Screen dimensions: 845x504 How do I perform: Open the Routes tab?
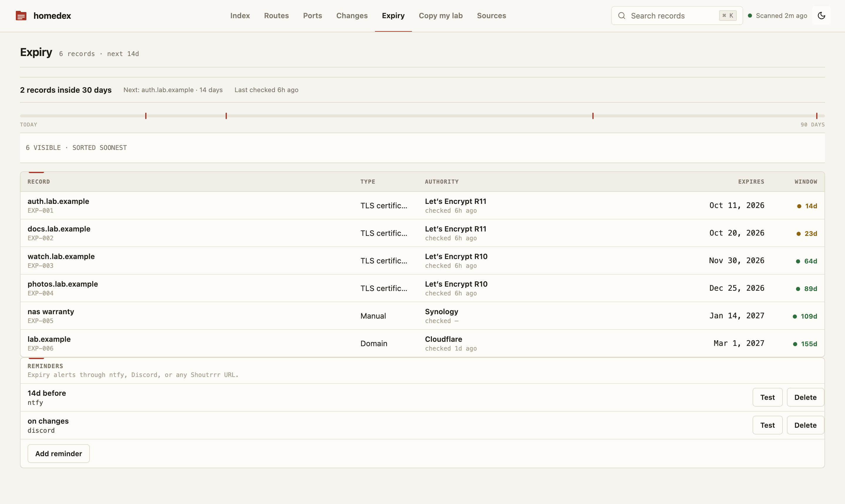coord(276,16)
